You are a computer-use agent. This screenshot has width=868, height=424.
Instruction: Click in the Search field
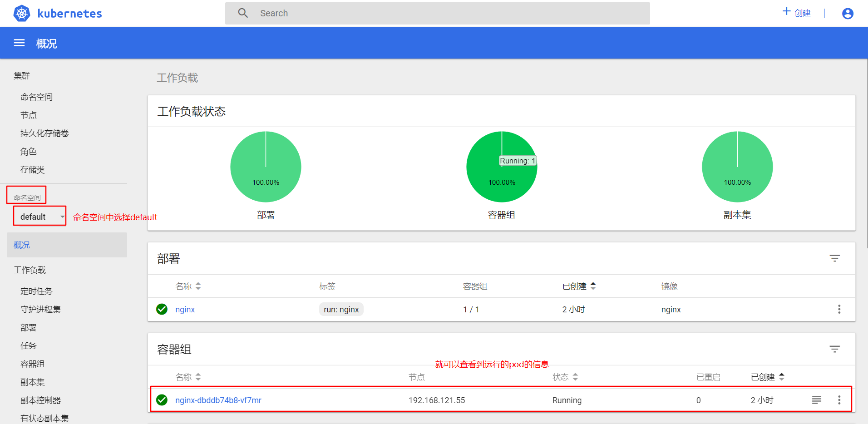click(x=438, y=13)
